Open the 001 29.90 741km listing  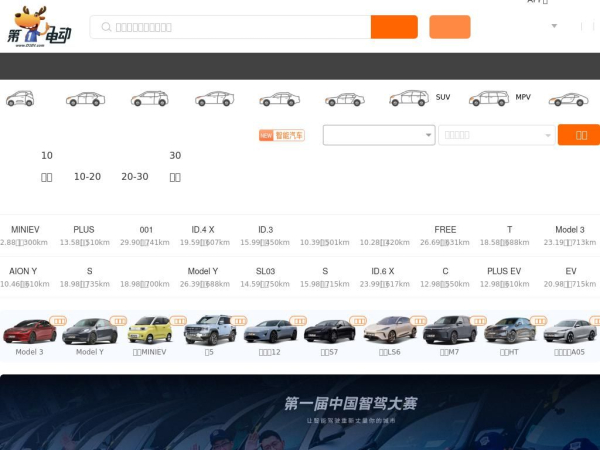(145, 235)
